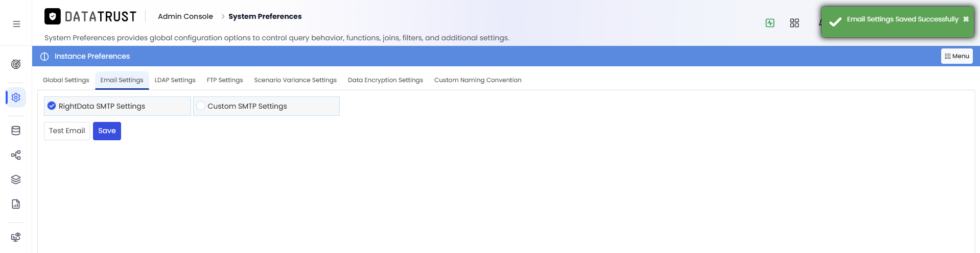Open Scenario Variance Settings tab
The image size is (980, 253).
pyautogui.click(x=295, y=80)
